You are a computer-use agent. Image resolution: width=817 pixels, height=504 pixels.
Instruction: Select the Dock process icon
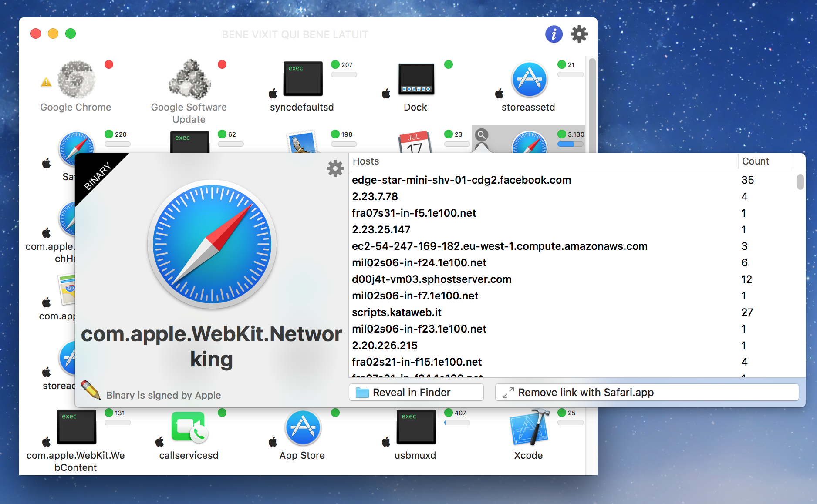(416, 79)
